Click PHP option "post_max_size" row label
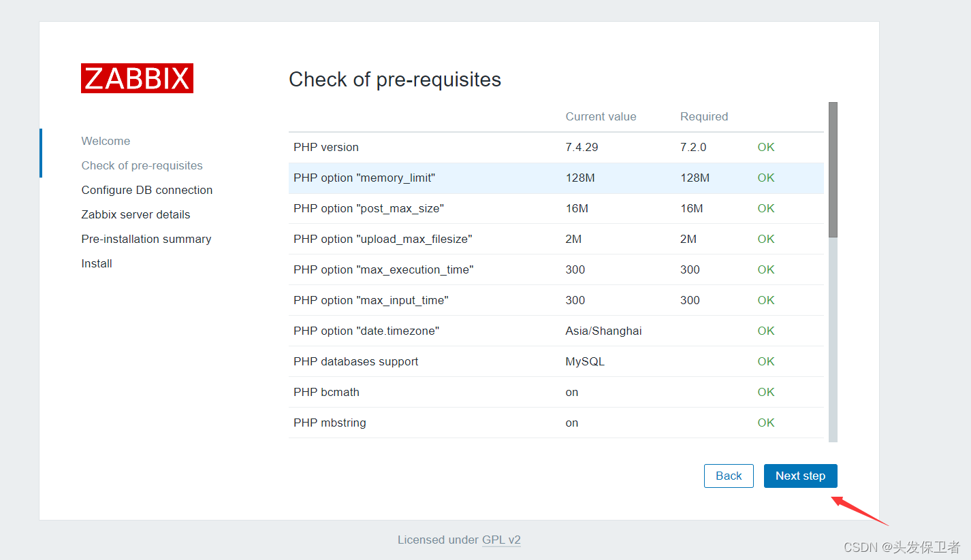This screenshot has width=971, height=560. click(368, 208)
